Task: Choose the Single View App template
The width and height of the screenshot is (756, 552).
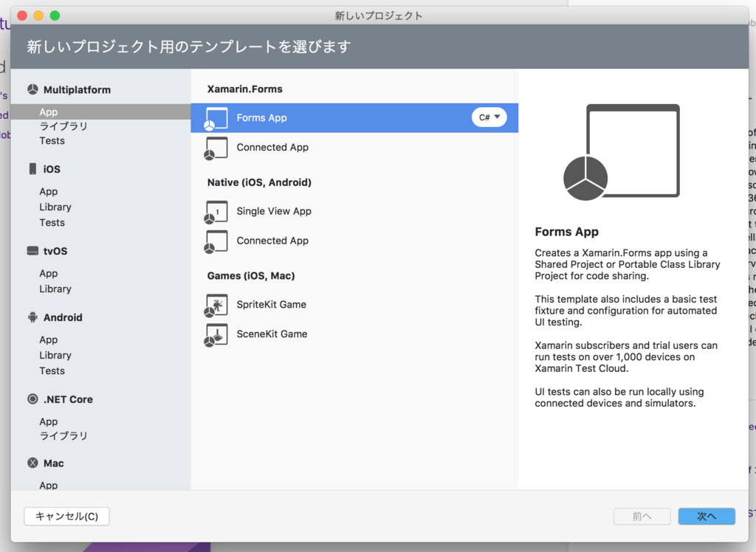Action: click(354, 211)
